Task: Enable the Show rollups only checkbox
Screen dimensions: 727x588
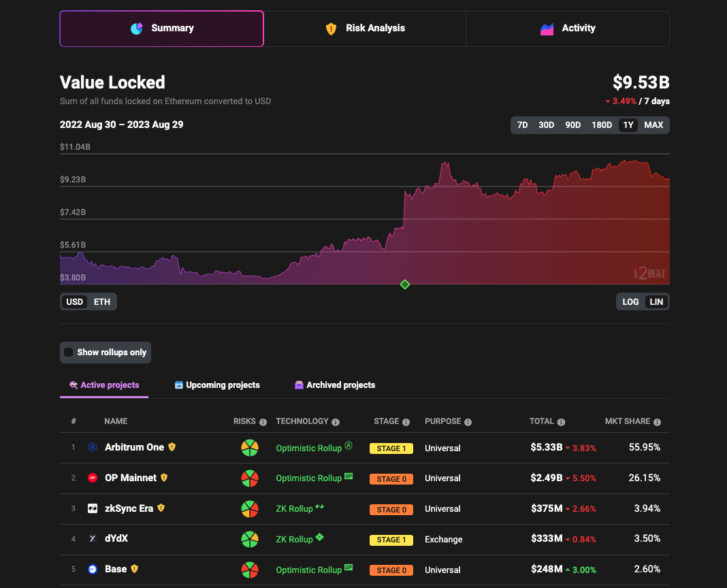Action: click(69, 353)
